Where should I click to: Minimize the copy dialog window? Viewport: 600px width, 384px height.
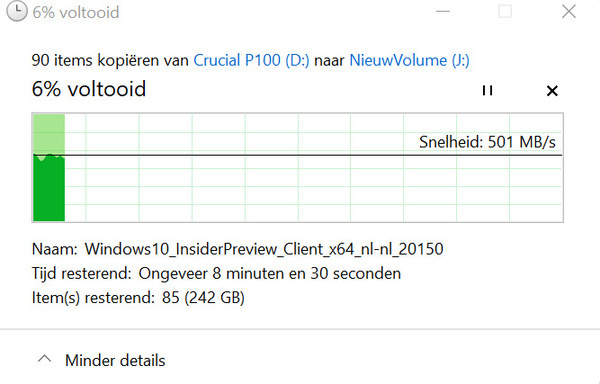tap(443, 11)
